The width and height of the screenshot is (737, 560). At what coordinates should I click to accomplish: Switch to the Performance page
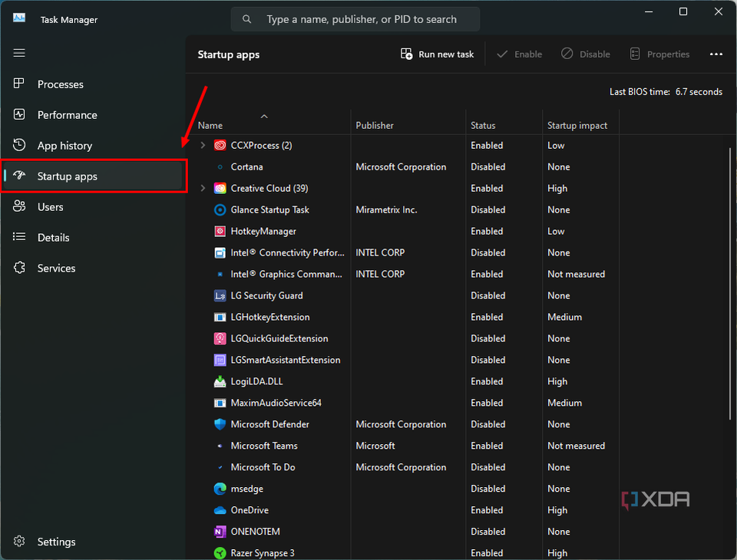(x=92, y=114)
